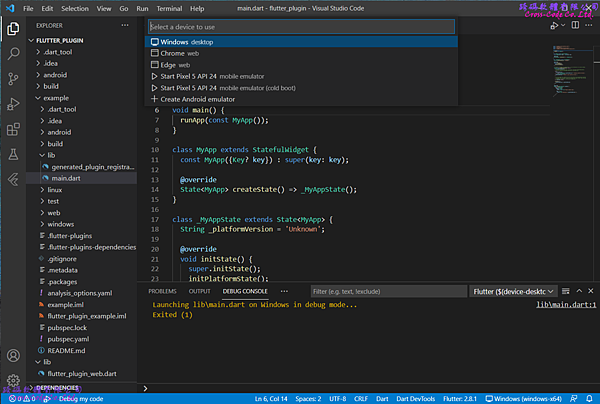Switch to the PROBLEMS tab
Image resolution: width=600 pixels, height=404 pixels.
pyautogui.click(x=162, y=291)
